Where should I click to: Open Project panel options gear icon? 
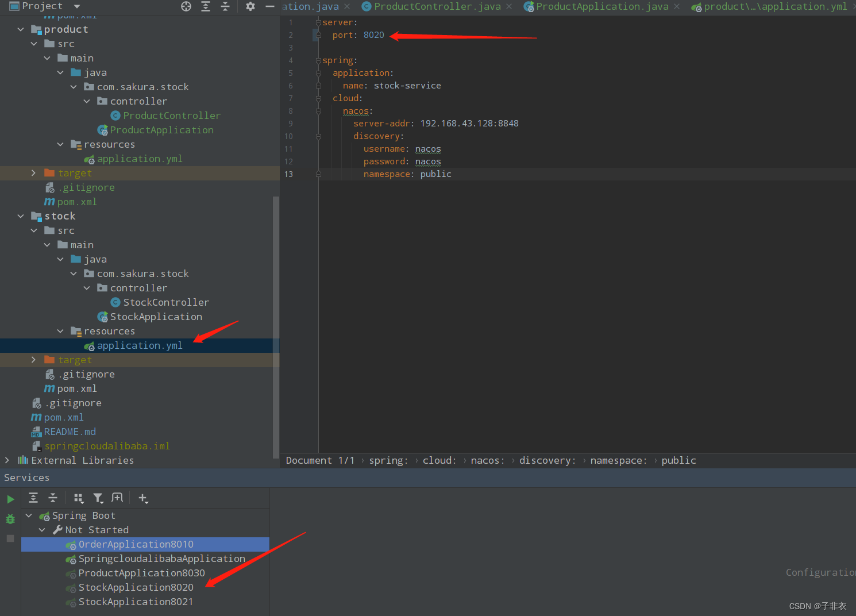coord(250,7)
